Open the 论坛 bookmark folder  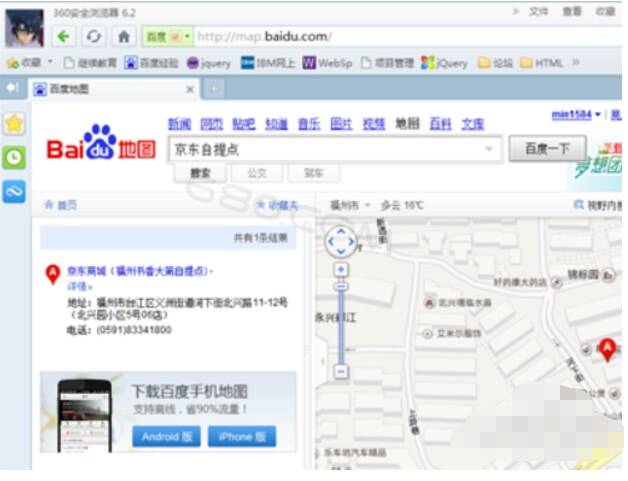495,63
